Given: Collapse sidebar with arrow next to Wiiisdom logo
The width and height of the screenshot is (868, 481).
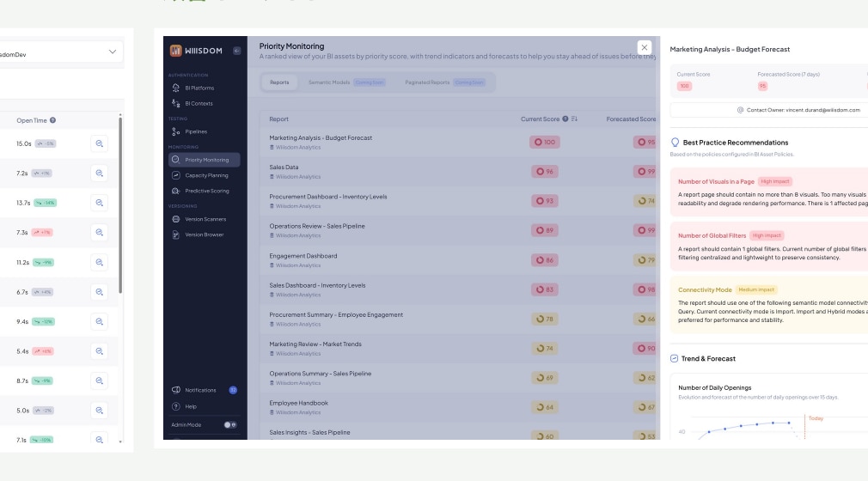Looking at the screenshot, I should click(237, 51).
